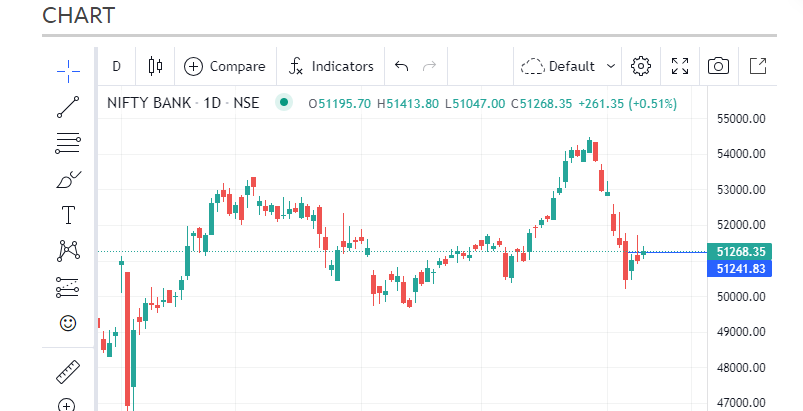Select the brush drawing tool
Viewport: 803px width, 411px height.
pyautogui.click(x=68, y=179)
